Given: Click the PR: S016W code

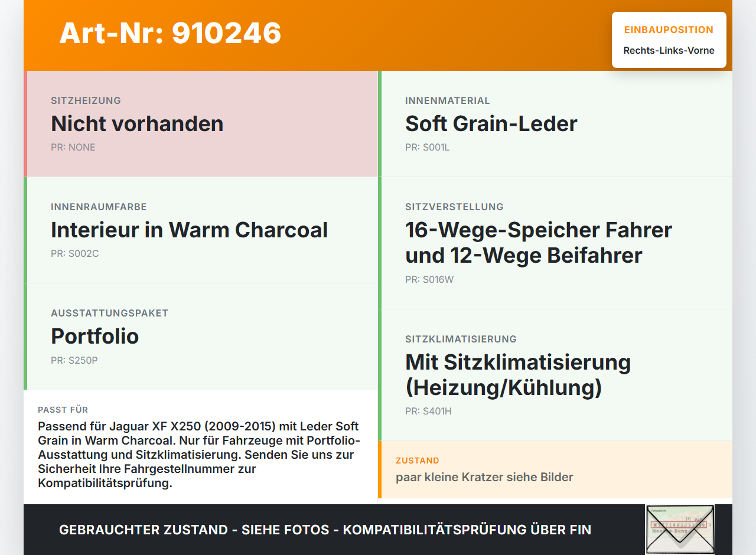Looking at the screenshot, I should click(429, 279).
